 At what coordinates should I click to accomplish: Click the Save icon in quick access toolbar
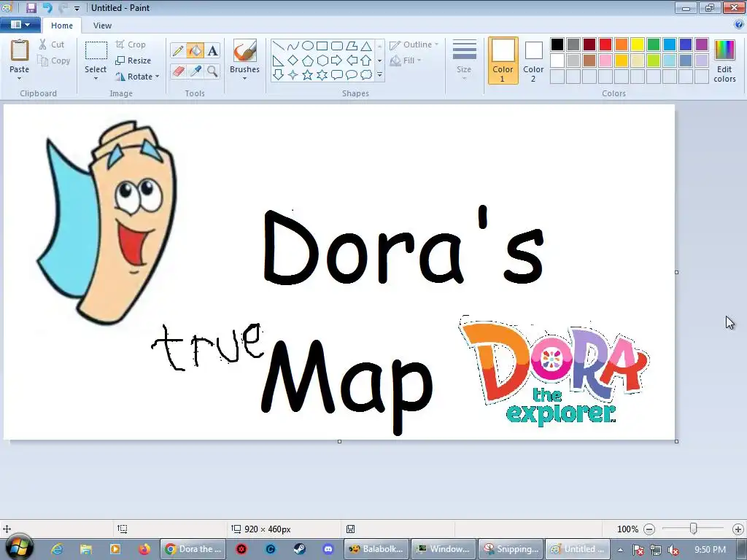tap(31, 7)
